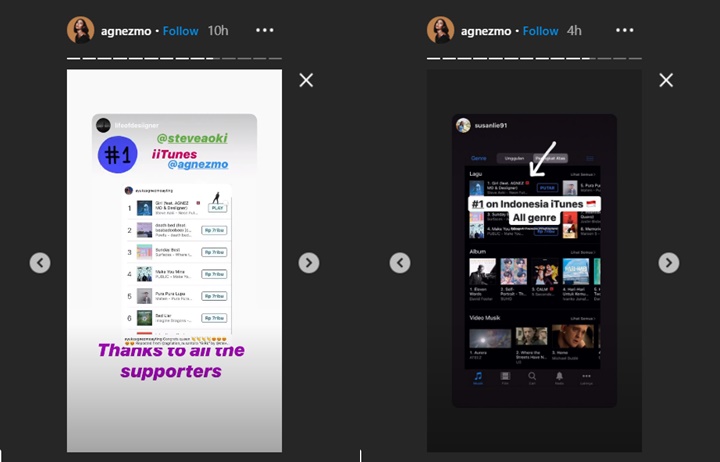Open more options menu on the 10h story

click(x=264, y=30)
